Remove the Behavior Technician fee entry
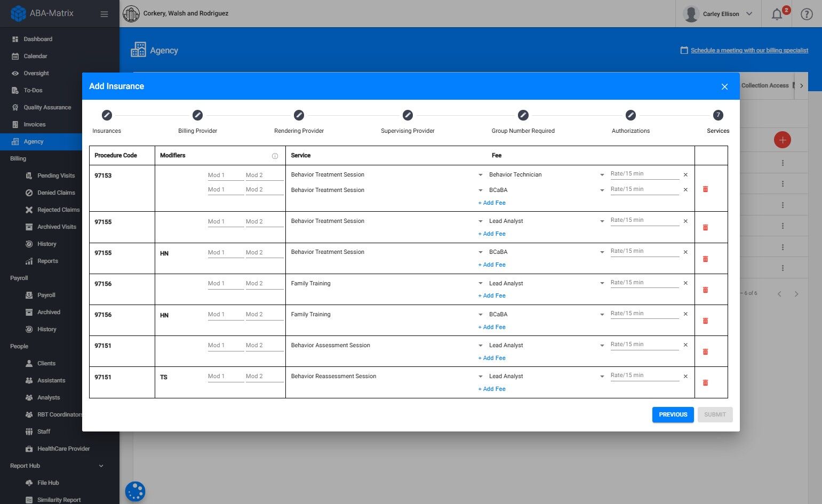This screenshot has width=822, height=504. point(685,174)
